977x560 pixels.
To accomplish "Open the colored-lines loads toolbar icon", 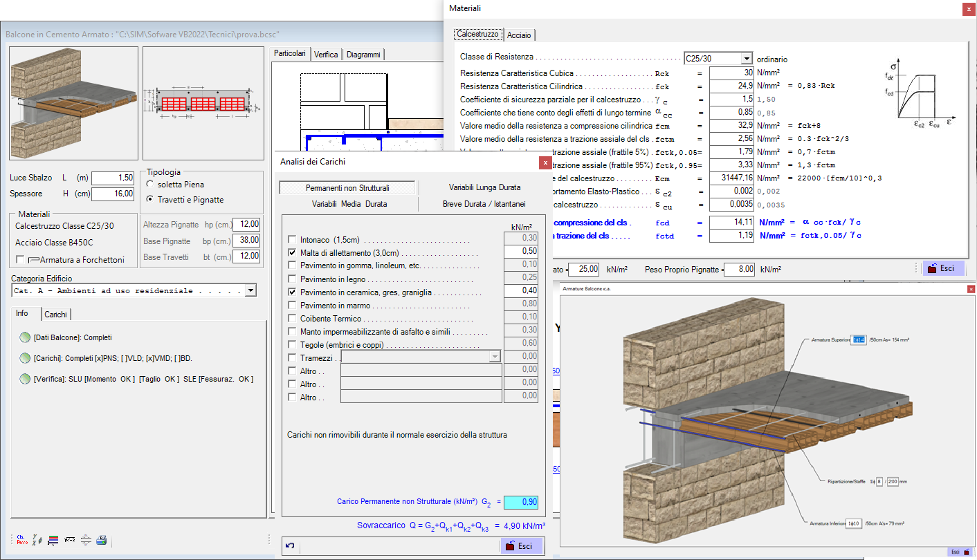I will pyautogui.click(x=53, y=540).
